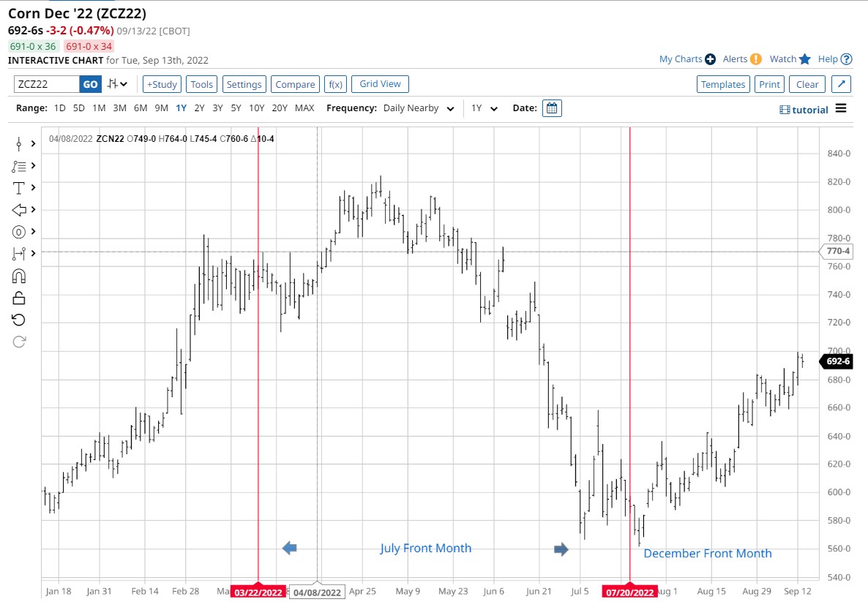Select the 6M range option

tap(141, 108)
